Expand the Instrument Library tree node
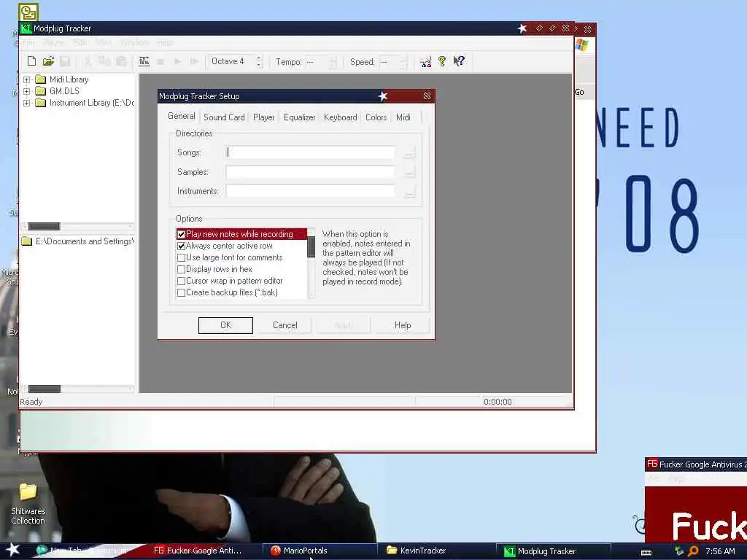 (27, 103)
